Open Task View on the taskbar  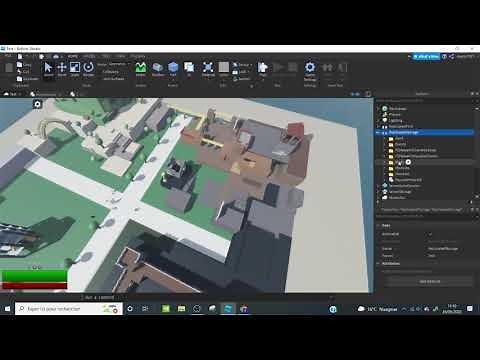[x=145, y=309]
